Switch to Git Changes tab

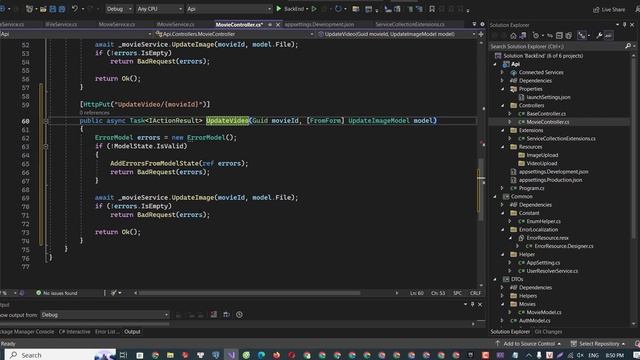(x=548, y=332)
